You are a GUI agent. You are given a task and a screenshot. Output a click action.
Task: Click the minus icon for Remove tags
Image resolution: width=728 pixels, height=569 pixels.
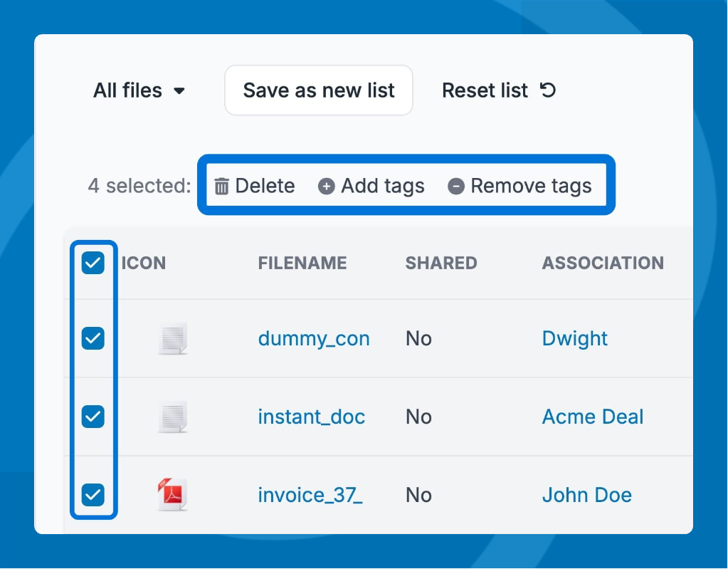[x=455, y=187]
